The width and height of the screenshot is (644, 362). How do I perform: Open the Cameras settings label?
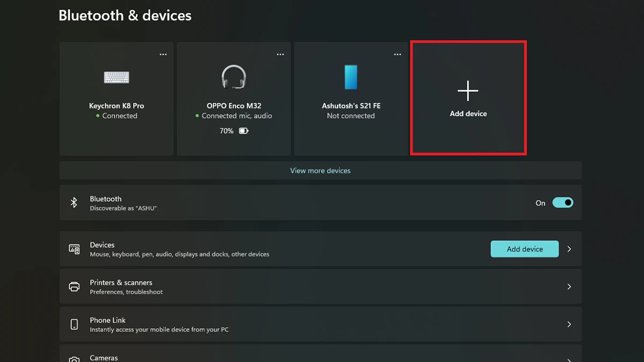[104, 358]
